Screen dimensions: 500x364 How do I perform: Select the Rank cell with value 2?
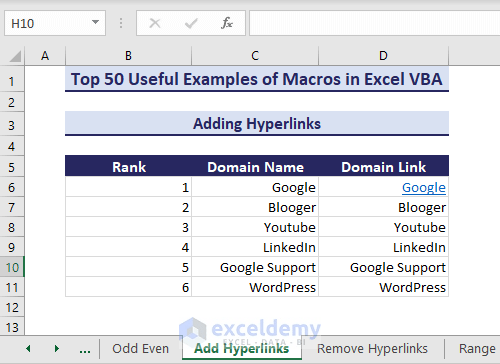coord(129,207)
